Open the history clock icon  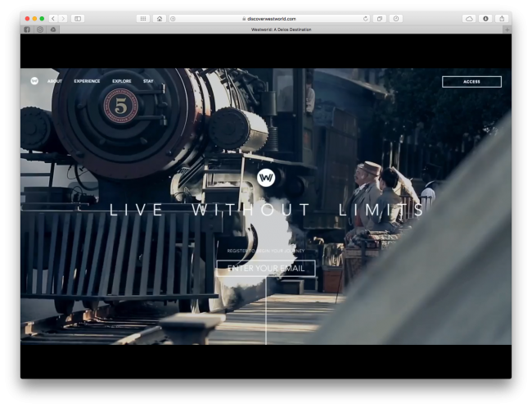(x=396, y=19)
